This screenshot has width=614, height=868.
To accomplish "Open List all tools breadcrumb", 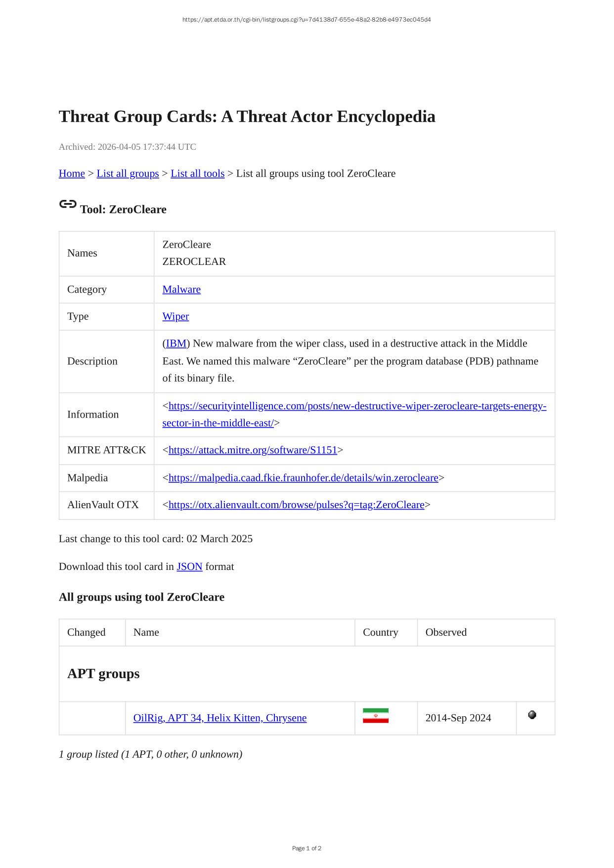I will click(197, 174).
